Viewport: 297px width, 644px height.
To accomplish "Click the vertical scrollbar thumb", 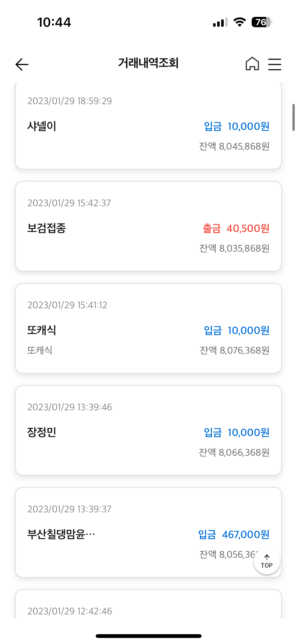I will point(293,117).
